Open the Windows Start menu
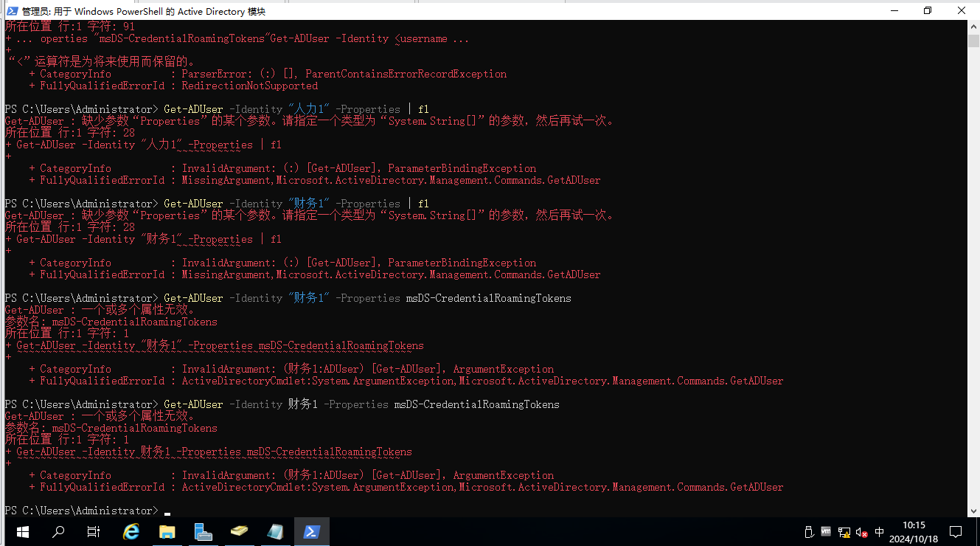This screenshot has height=546, width=980. point(22,531)
